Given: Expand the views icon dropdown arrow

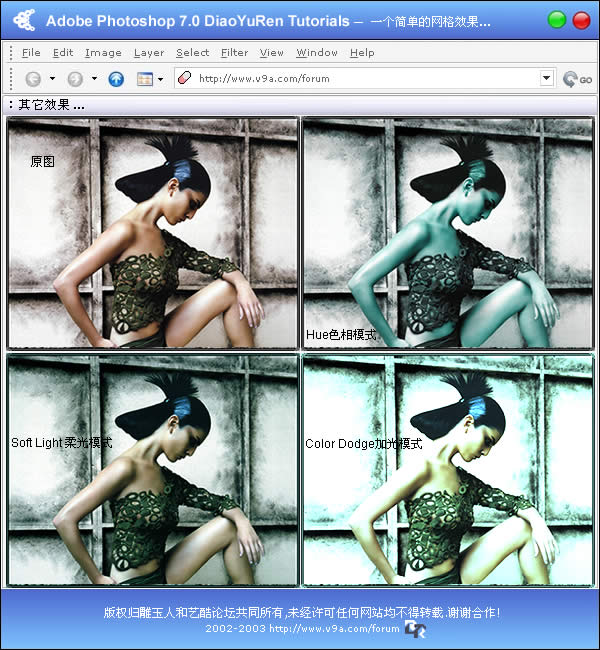Looking at the screenshot, I should coord(160,79).
